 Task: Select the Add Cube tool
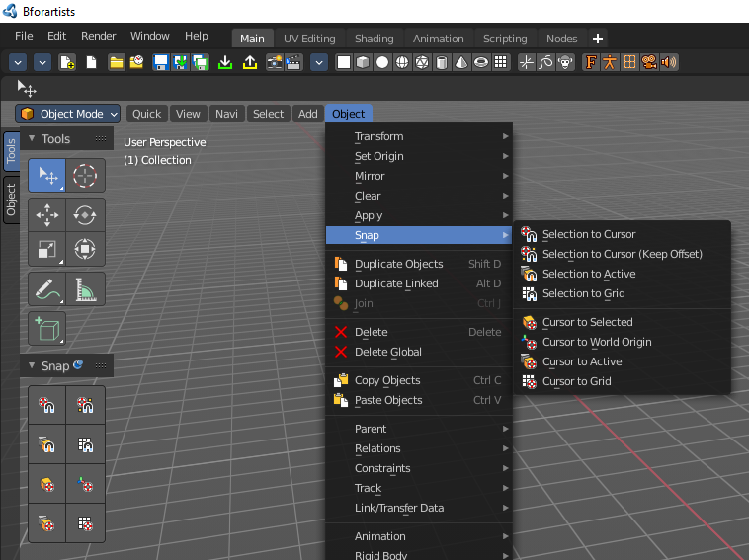click(46, 329)
